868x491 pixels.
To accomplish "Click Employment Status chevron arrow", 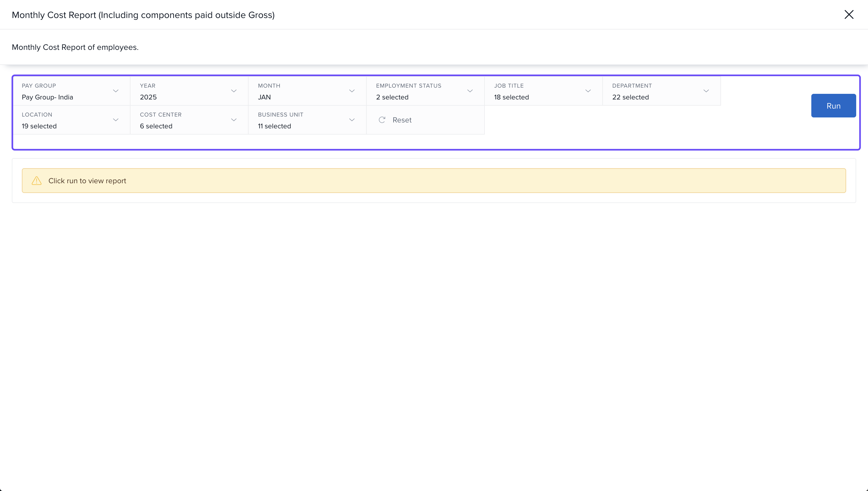I will coord(470,91).
